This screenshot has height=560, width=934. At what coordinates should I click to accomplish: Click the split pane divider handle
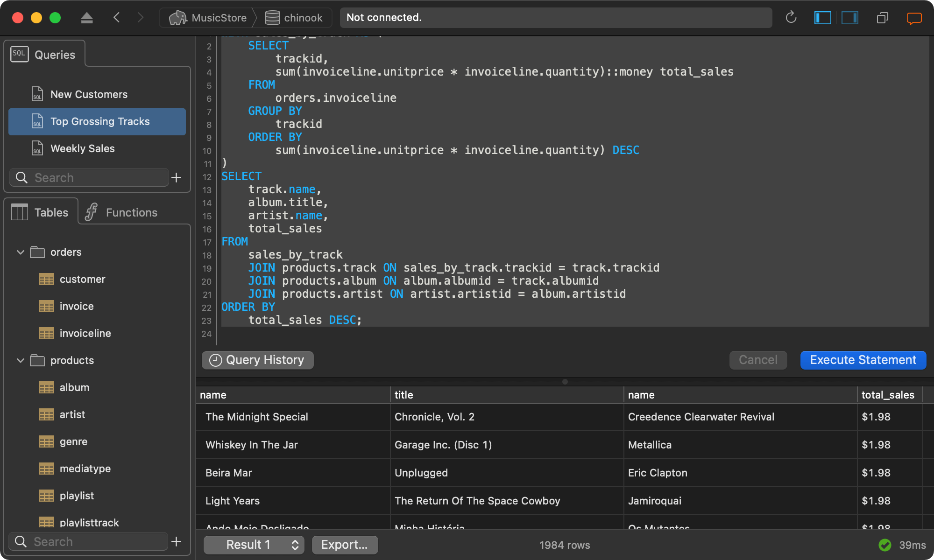click(x=565, y=382)
